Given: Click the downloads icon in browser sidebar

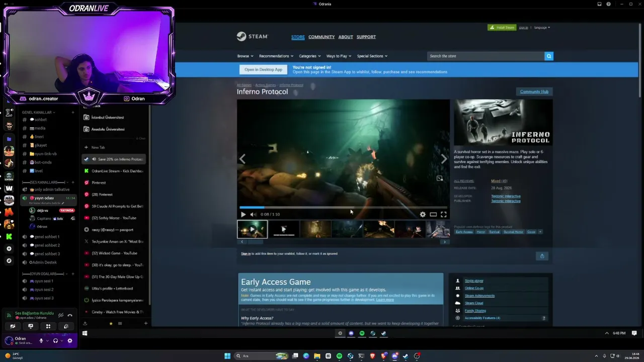Looking at the screenshot, I should point(85,323).
